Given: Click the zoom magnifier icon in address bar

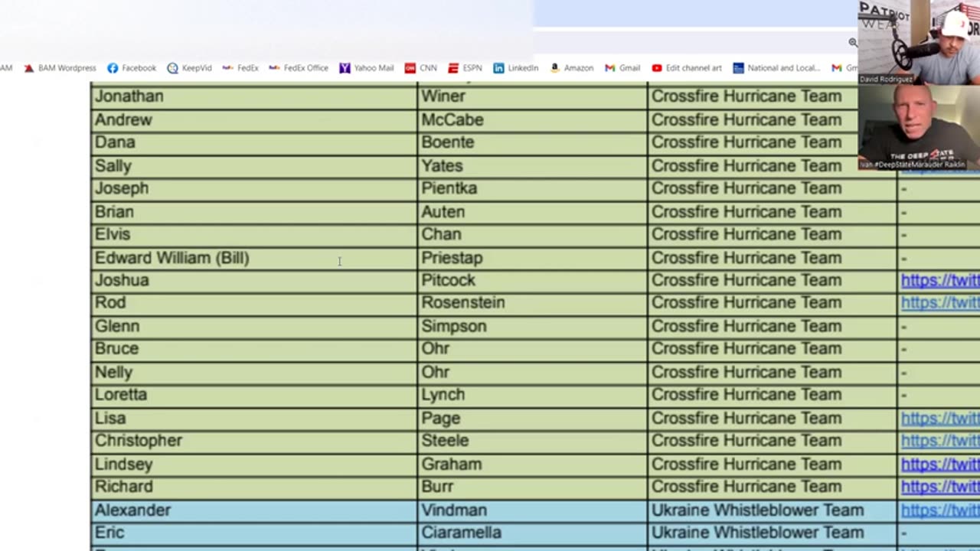Looking at the screenshot, I should point(853,43).
